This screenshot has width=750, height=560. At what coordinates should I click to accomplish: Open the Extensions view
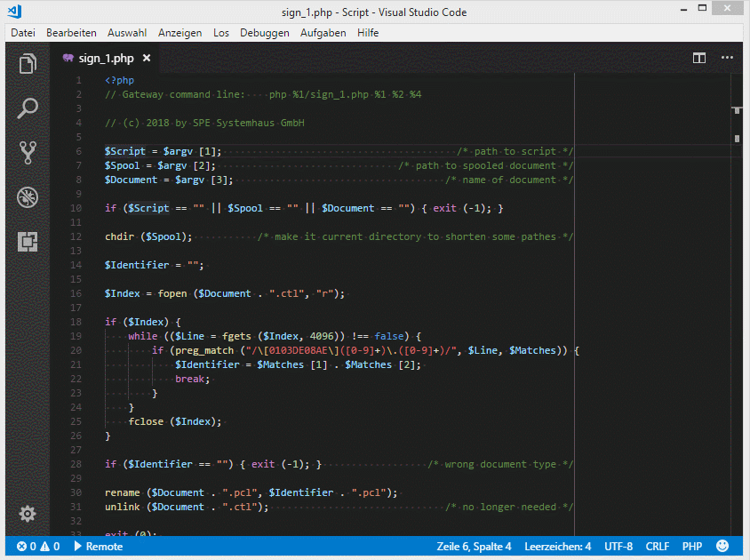(28, 241)
